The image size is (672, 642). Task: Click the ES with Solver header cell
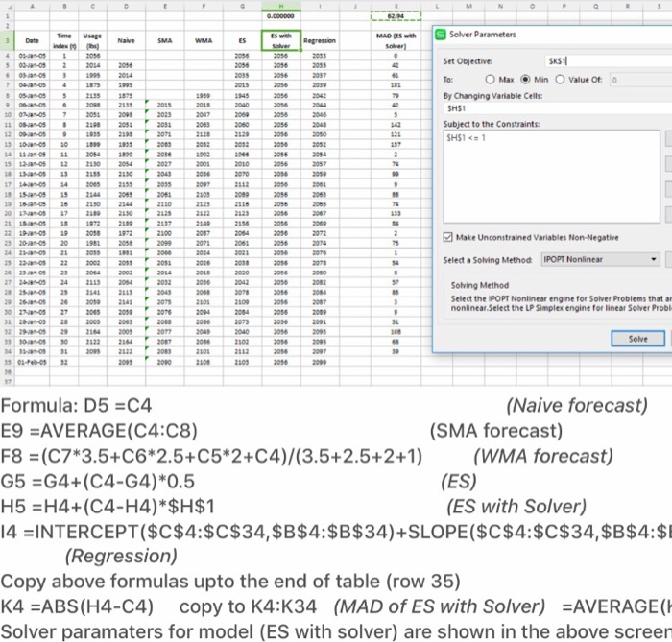pos(280,40)
